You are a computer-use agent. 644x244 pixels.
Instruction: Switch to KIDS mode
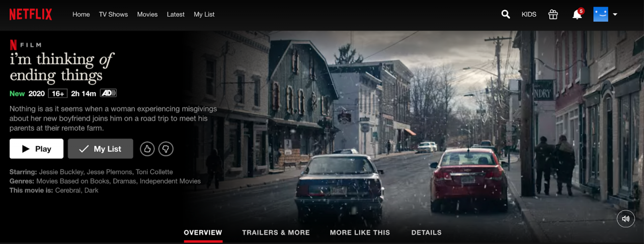tap(529, 14)
